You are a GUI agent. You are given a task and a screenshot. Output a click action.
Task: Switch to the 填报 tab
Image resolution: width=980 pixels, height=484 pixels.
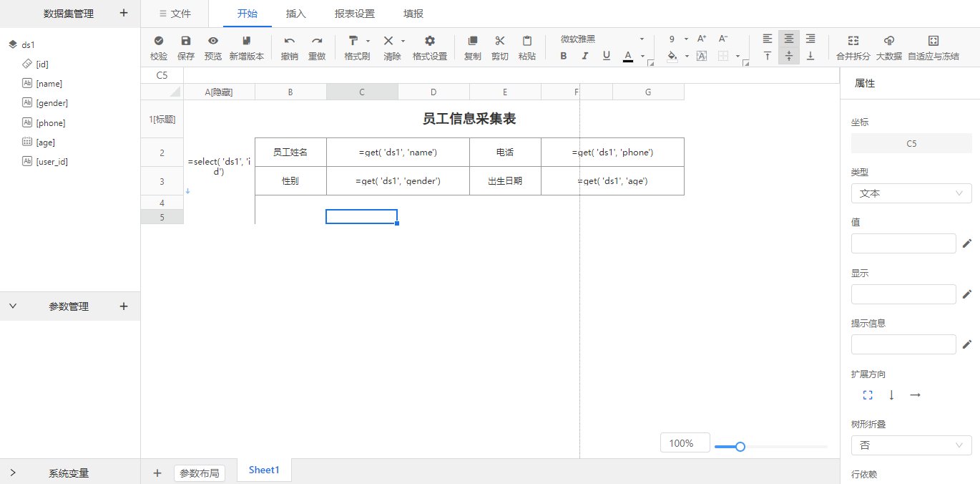click(413, 14)
